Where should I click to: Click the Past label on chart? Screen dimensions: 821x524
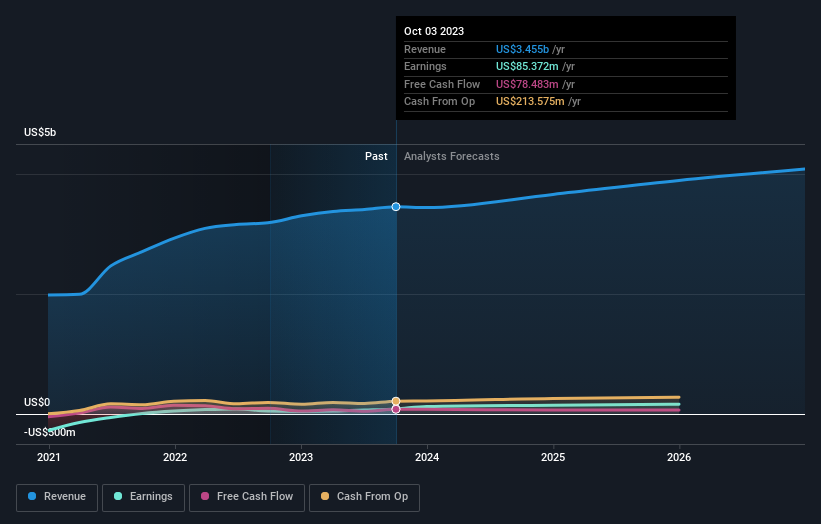376,156
